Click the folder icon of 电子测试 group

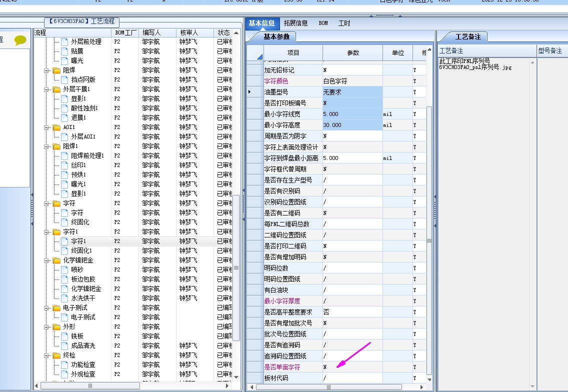click(56, 307)
